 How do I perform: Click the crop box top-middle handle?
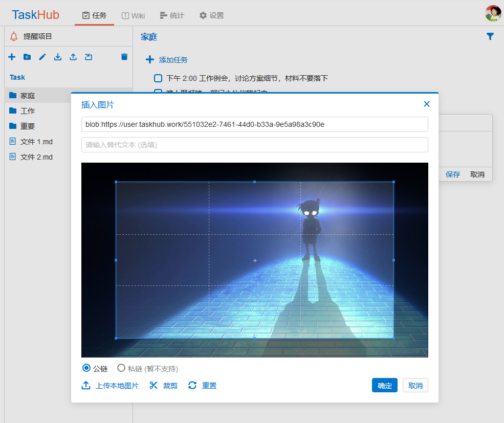pos(255,182)
